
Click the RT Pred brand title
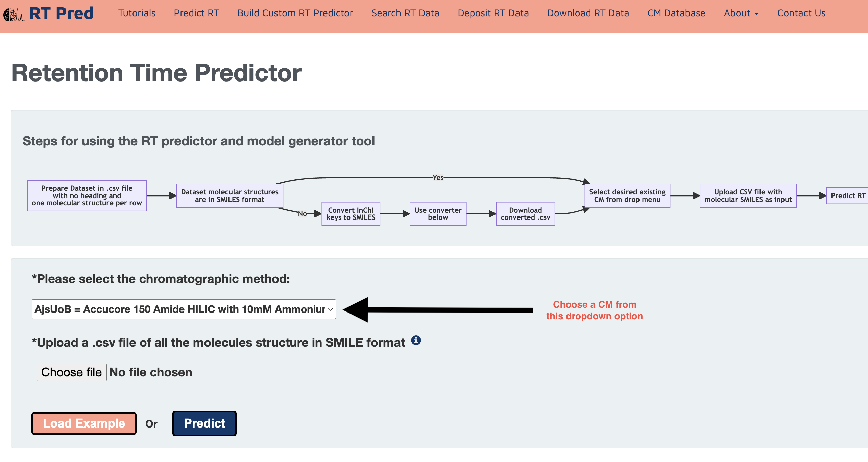(x=61, y=14)
